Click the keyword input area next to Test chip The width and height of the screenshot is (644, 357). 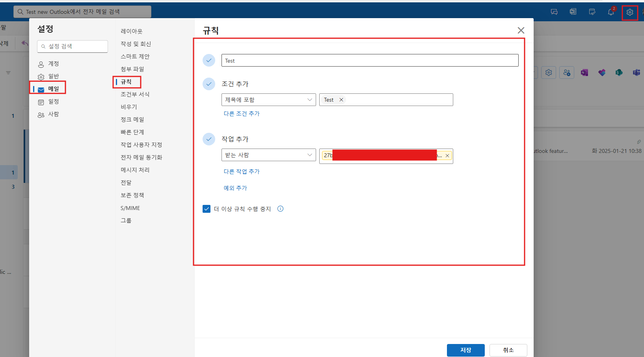pos(399,100)
